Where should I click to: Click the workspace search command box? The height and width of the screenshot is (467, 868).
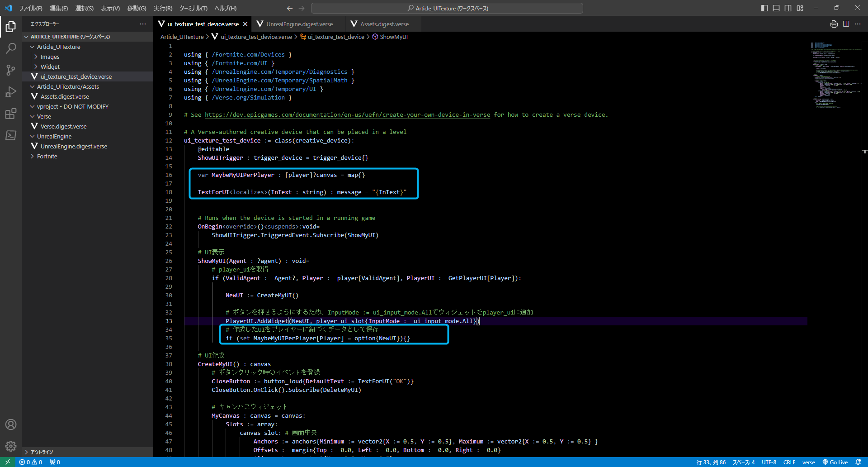(x=447, y=8)
